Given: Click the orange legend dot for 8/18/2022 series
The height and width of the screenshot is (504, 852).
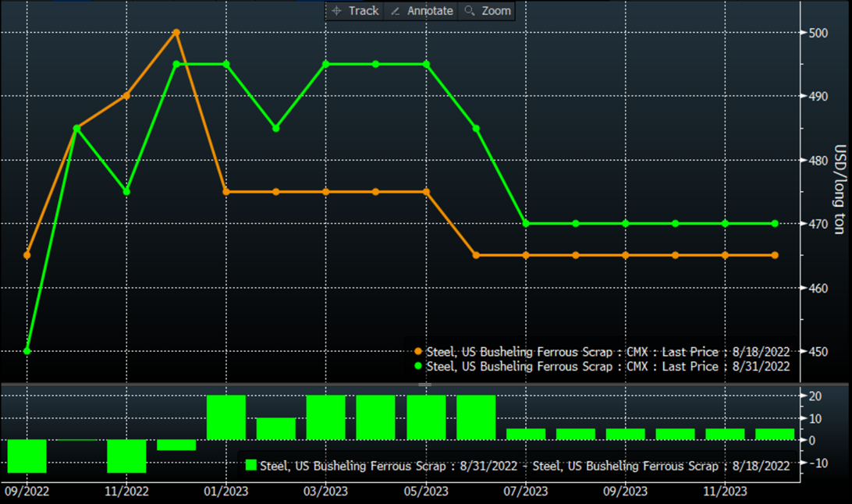Looking at the screenshot, I should tap(419, 351).
